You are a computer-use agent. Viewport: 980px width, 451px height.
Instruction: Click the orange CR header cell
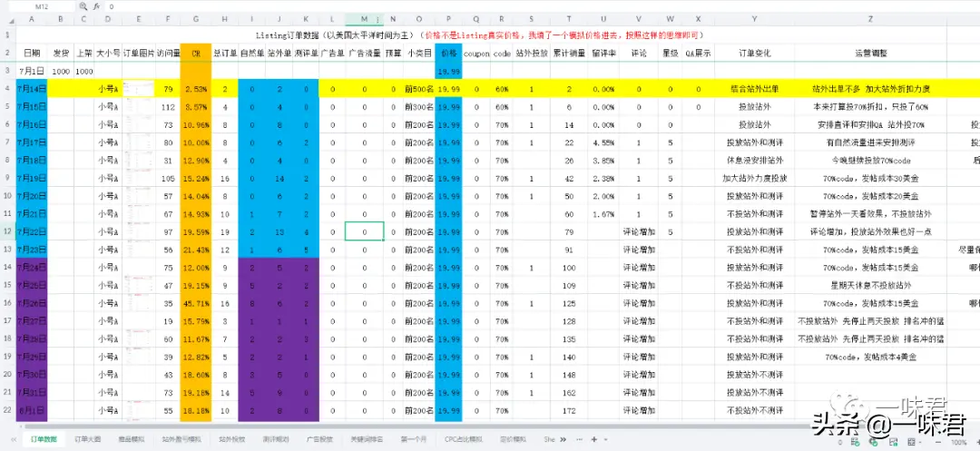coord(195,54)
